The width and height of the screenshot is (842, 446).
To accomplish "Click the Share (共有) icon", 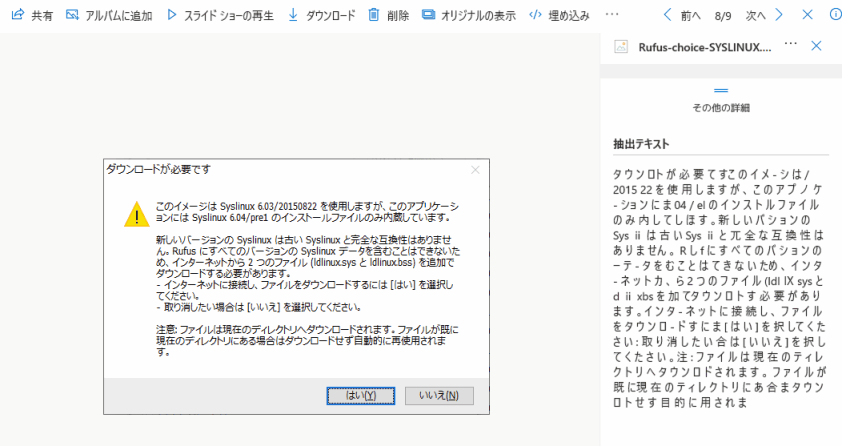I will [x=18, y=14].
